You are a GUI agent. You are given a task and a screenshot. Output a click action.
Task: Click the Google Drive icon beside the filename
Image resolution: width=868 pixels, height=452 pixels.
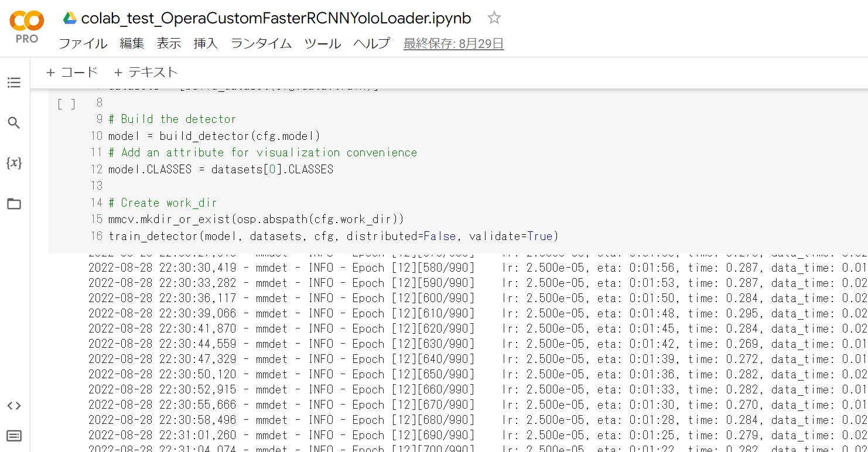pyautogui.click(x=69, y=18)
